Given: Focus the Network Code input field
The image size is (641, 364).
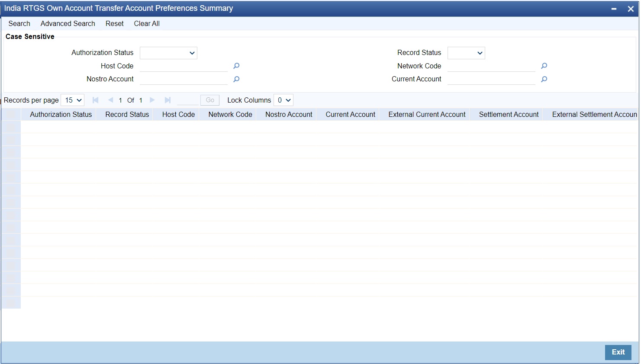Looking at the screenshot, I should [492, 66].
